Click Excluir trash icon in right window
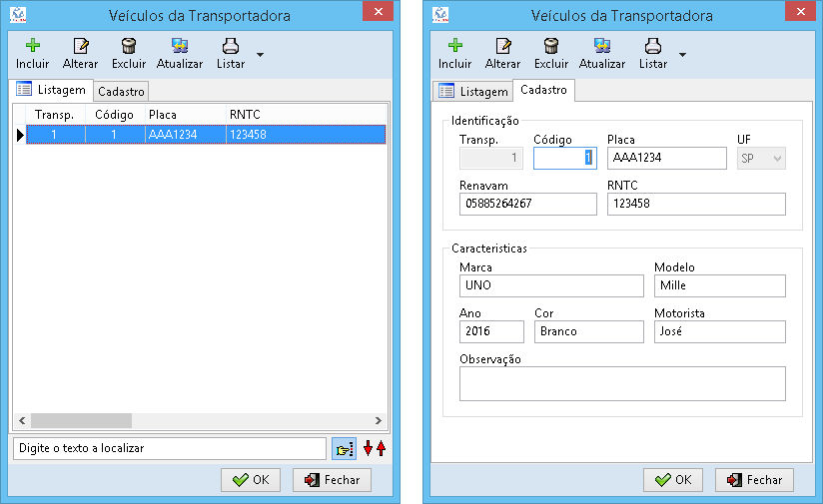This screenshot has height=504, width=823. click(x=551, y=46)
